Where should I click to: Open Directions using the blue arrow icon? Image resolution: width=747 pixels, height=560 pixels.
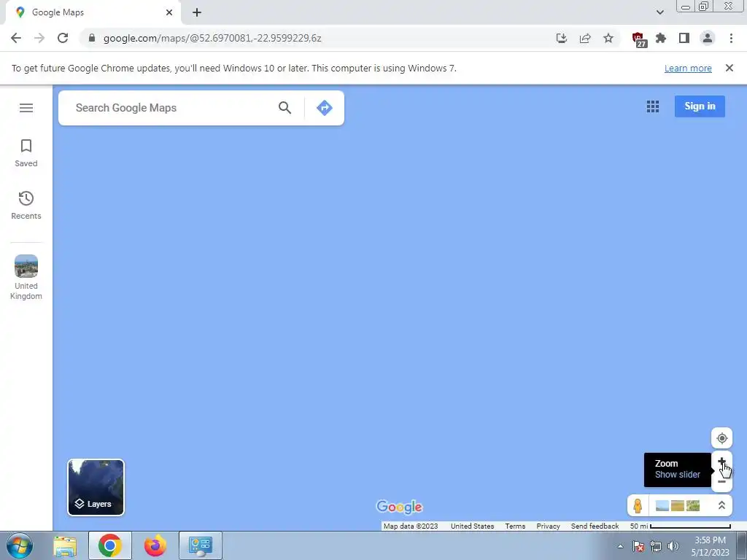[325, 108]
